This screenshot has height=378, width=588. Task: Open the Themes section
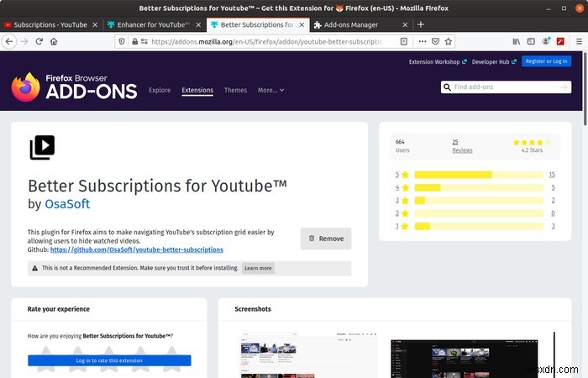coord(235,90)
